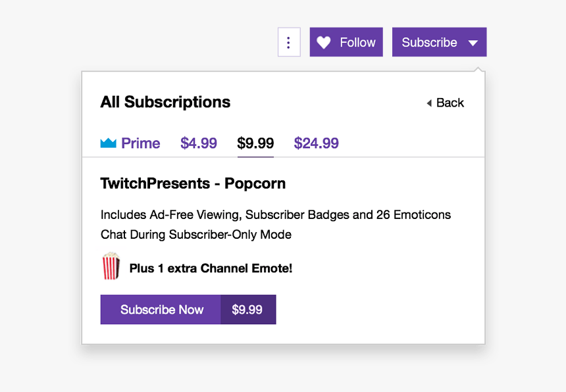Select the $9.99 subscription tier tab
Image resolution: width=566 pixels, height=392 pixels.
[255, 143]
